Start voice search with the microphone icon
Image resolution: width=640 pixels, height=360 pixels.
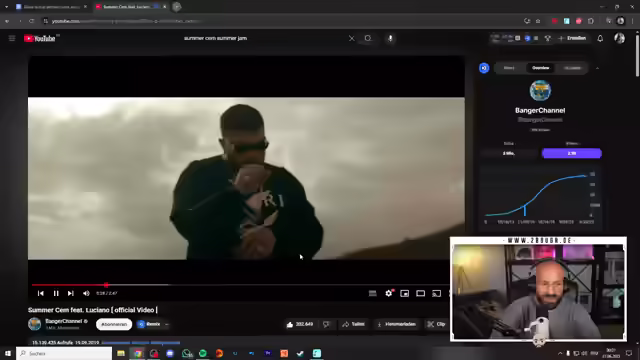[390, 38]
